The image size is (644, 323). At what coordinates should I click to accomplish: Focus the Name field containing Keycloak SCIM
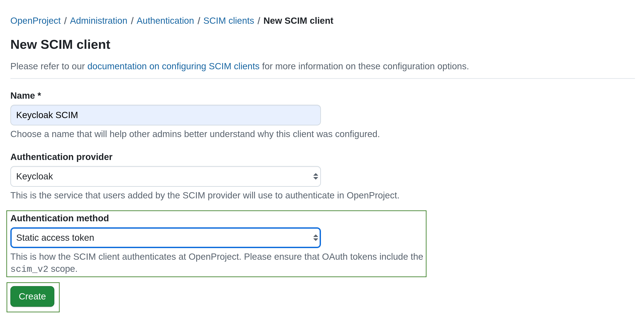[165, 115]
